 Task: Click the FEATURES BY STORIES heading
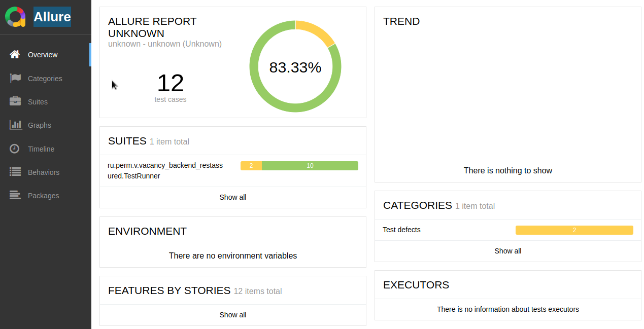pyautogui.click(x=170, y=290)
